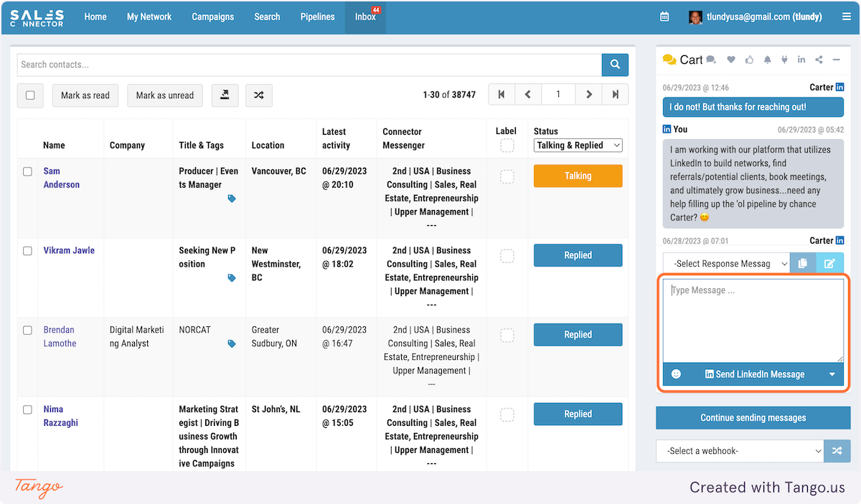This screenshot has width=861, height=504.
Task: Click Nima Razzaghi's Replied status button
Action: point(578,414)
